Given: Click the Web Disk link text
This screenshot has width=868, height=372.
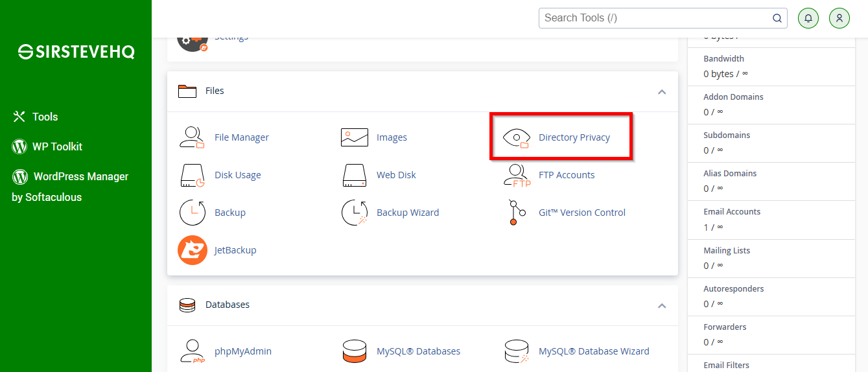Looking at the screenshot, I should tap(396, 175).
